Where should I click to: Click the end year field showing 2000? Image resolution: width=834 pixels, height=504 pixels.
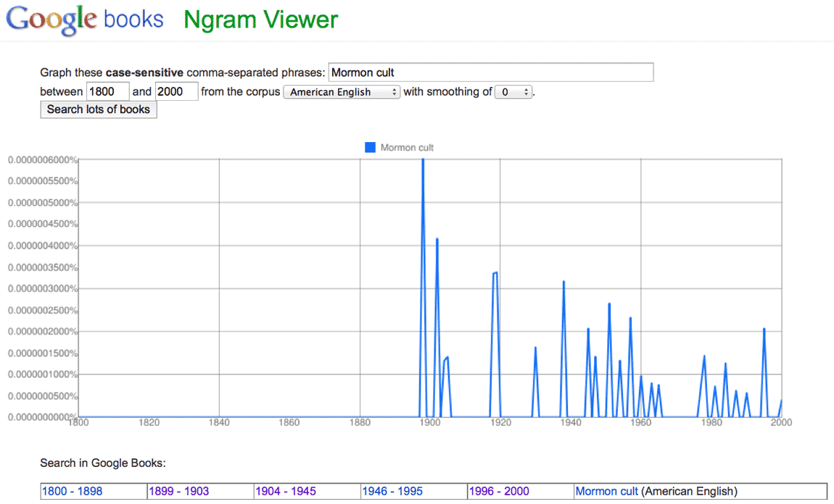(176, 91)
